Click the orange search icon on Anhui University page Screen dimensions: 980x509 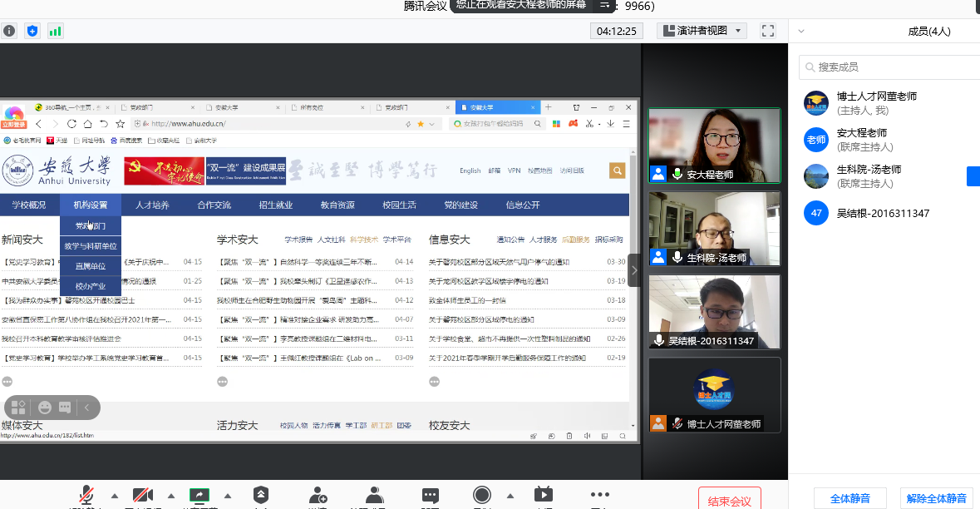coord(617,170)
